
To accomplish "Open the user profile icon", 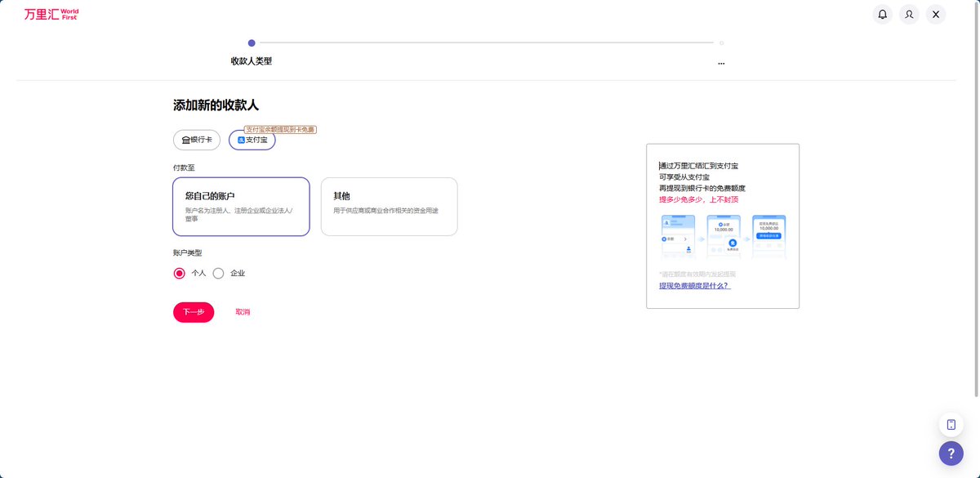I will coord(909,14).
